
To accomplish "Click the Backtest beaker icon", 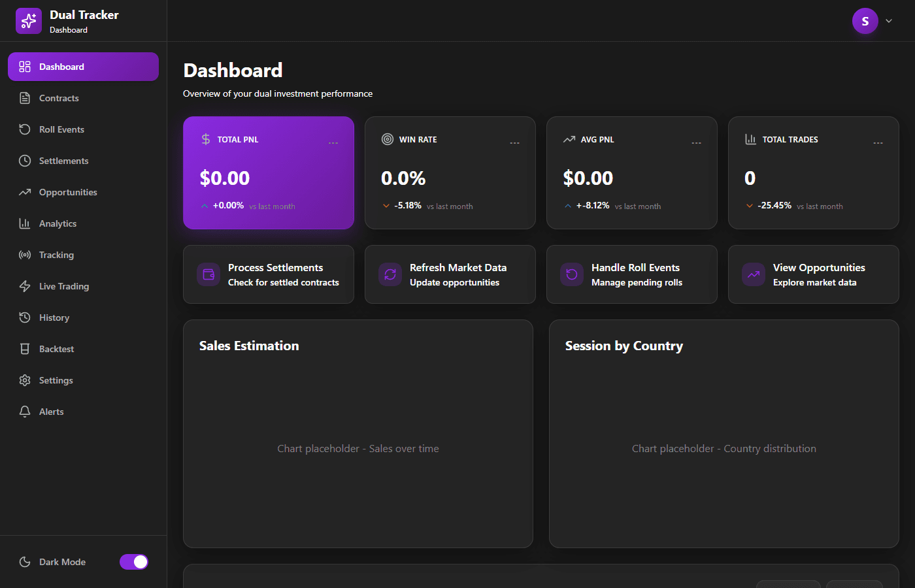I will point(25,349).
